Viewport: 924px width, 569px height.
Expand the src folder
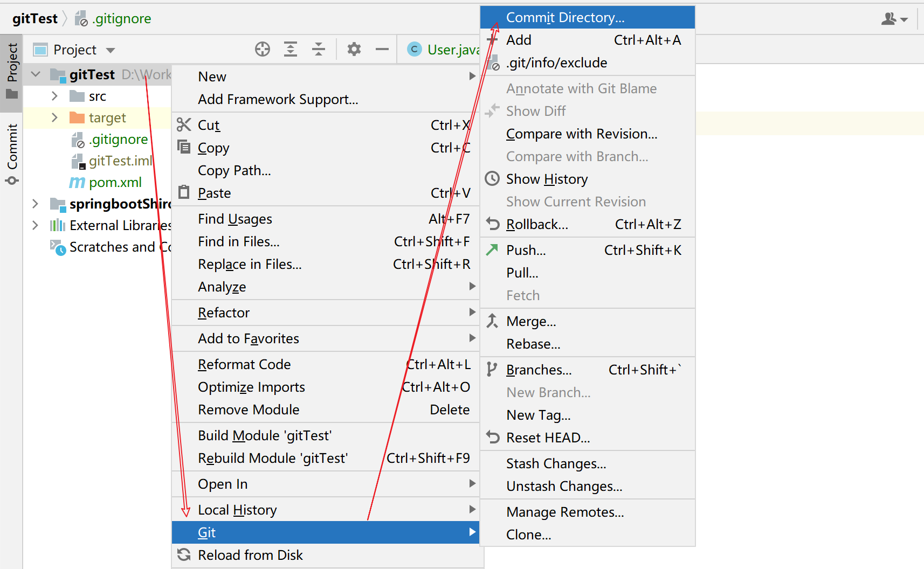coord(54,96)
